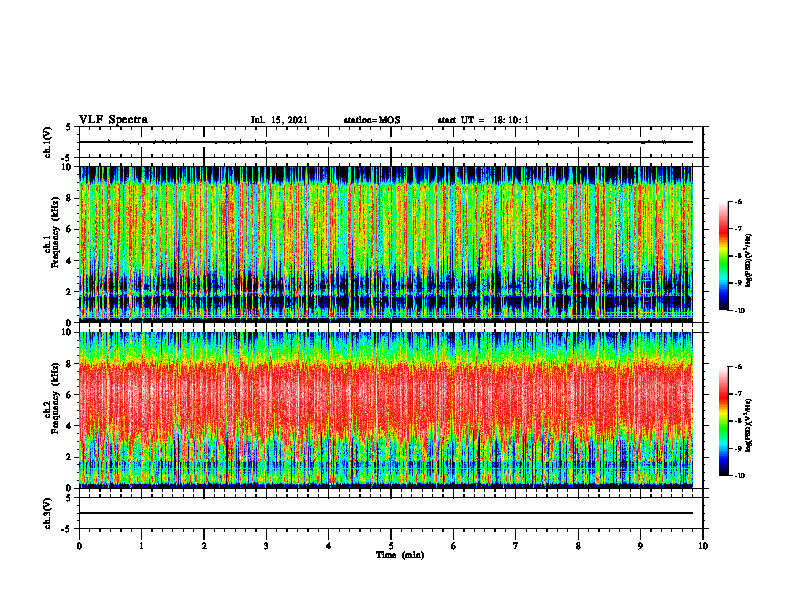Click the "ch.1(V)" waveform axis label
The width and height of the screenshot is (792, 612).
(x=48, y=142)
